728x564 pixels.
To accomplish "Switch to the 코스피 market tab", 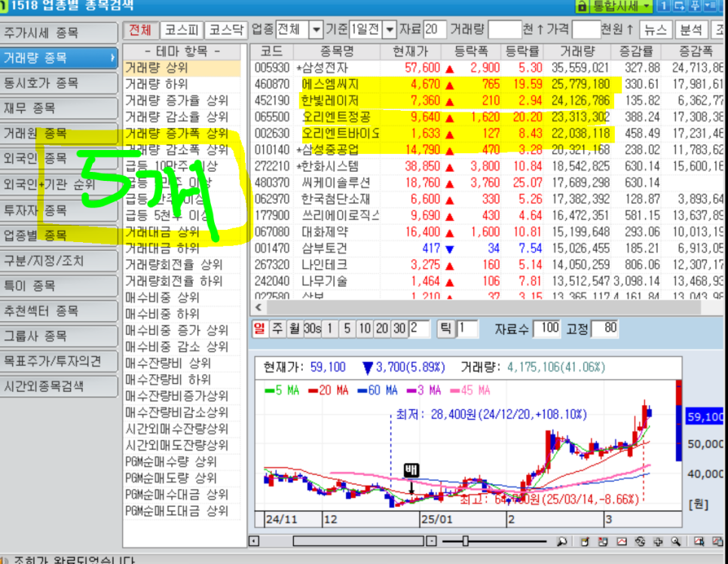I will click(x=182, y=30).
